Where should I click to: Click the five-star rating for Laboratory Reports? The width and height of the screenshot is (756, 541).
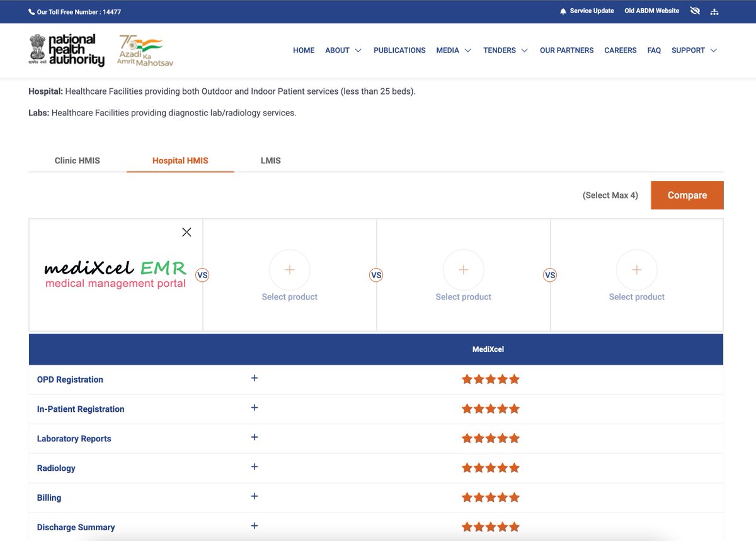click(491, 438)
